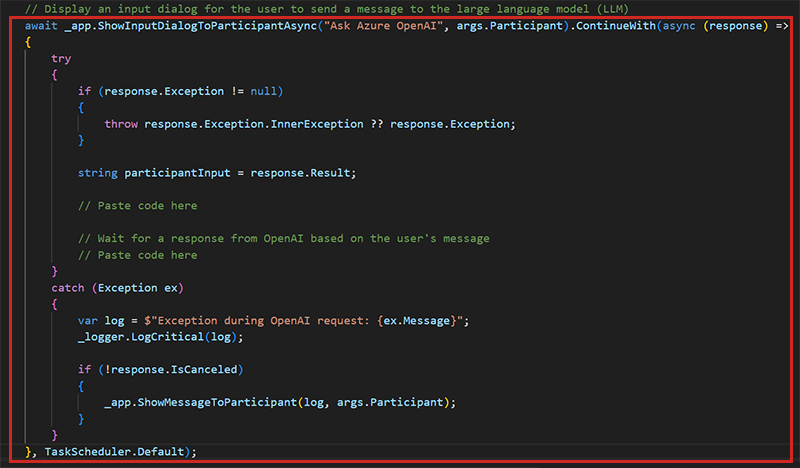This screenshot has width=800, height=468.
Task: Click response.Exception.InnerException in throw statement
Action: (x=254, y=124)
